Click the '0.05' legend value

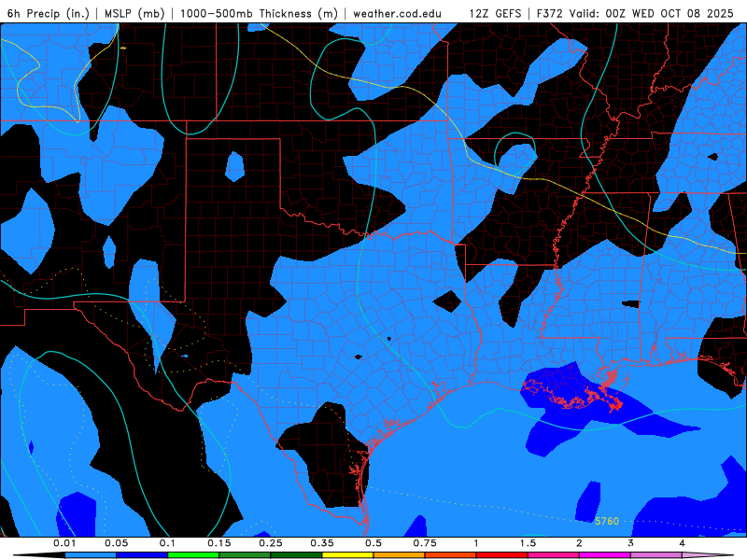point(116,543)
